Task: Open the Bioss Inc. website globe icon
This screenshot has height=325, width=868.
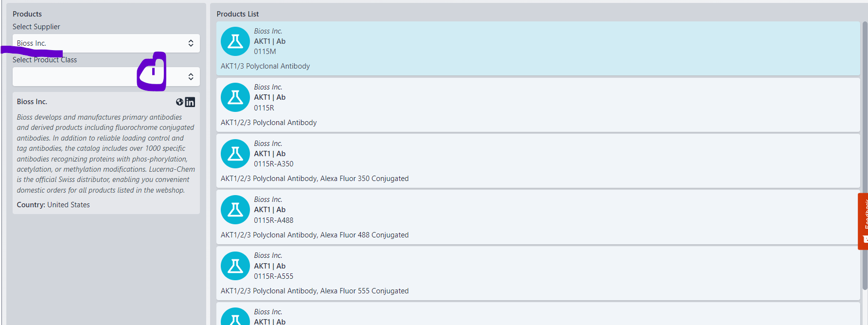Action: (179, 102)
